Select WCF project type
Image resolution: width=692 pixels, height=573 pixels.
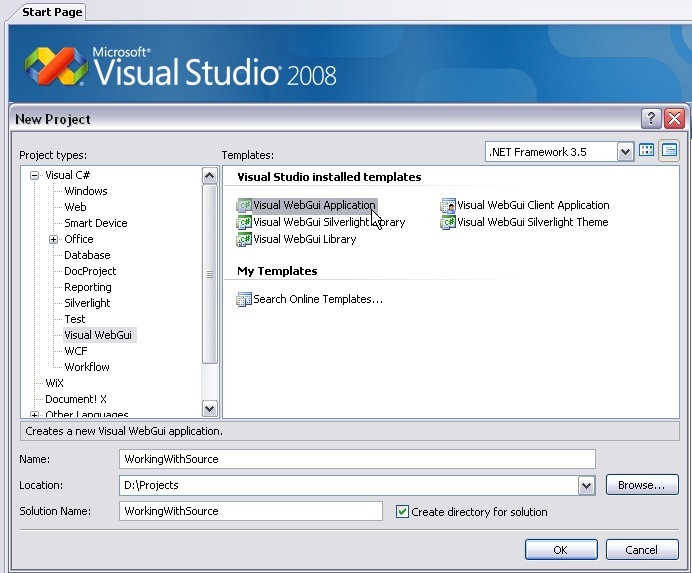coord(75,351)
